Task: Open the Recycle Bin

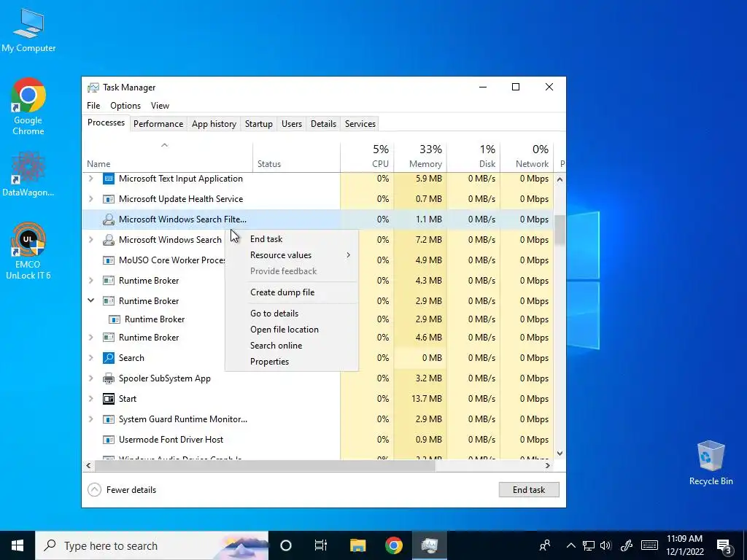Action: coord(711,463)
